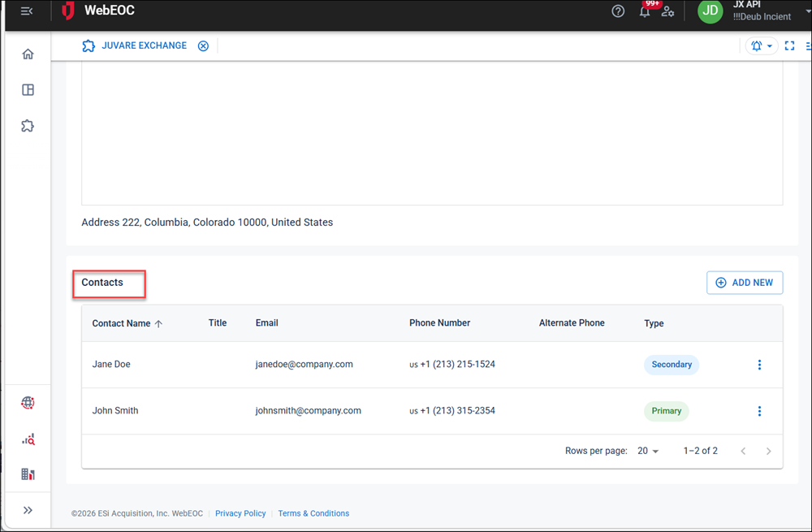Open Jane Doe row actions menu
Image resolution: width=812 pixels, height=532 pixels.
tap(760, 365)
